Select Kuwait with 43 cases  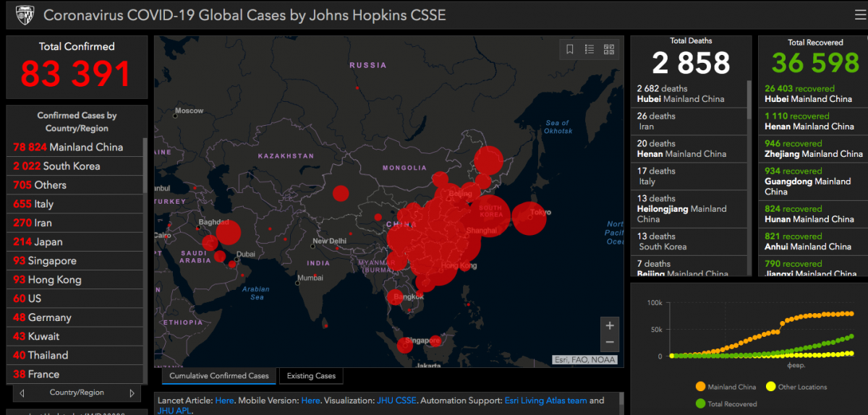click(75, 336)
